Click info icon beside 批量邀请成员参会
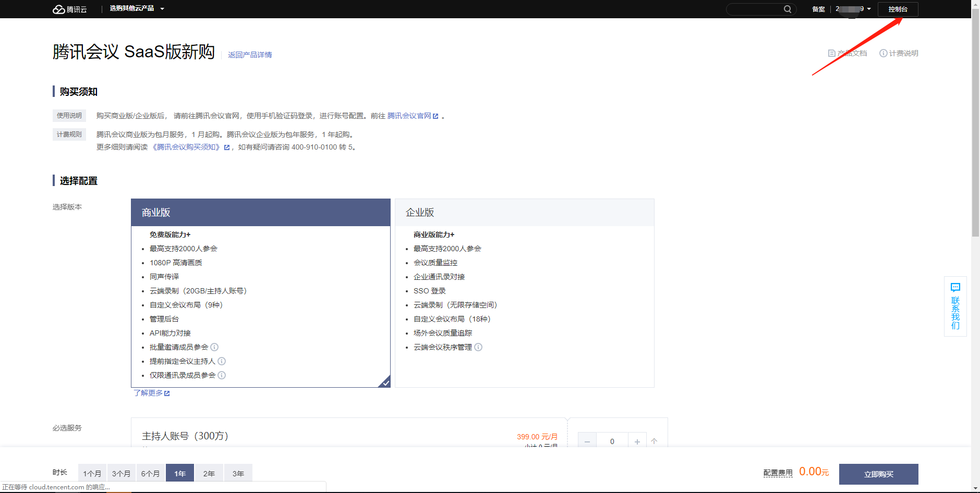The width and height of the screenshot is (980, 493). [x=214, y=347]
